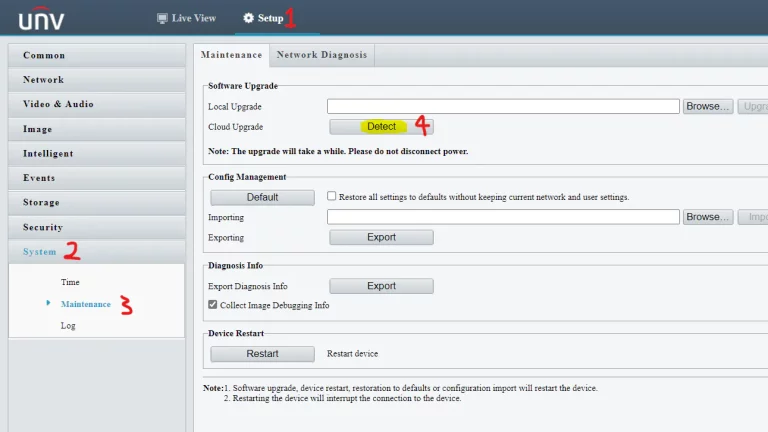Open the Log submenu item
The width and height of the screenshot is (768, 432).
tap(68, 326)
